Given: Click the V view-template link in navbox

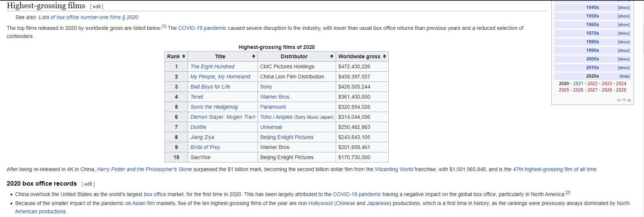Looking at the screenshot, I should (x=619, y=100).
